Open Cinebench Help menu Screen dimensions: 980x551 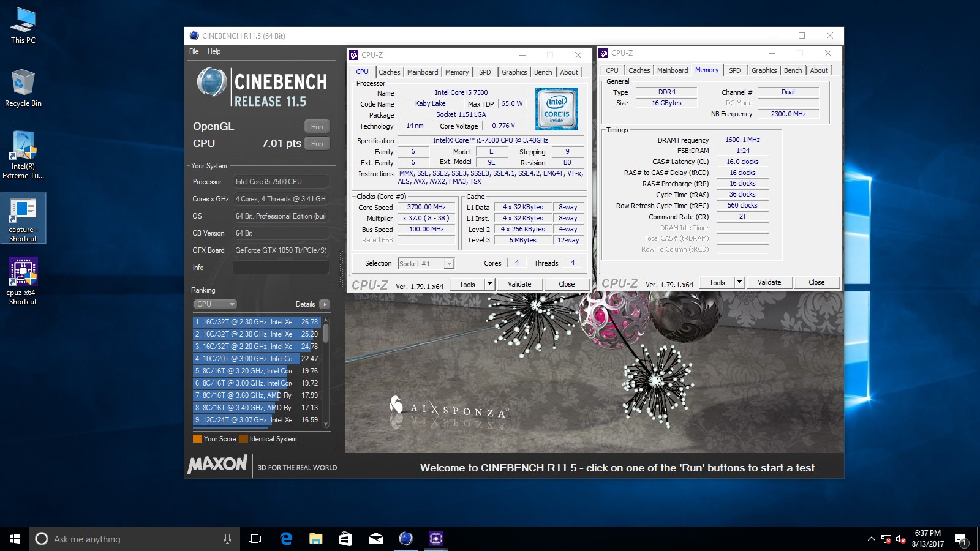[214, 51]
